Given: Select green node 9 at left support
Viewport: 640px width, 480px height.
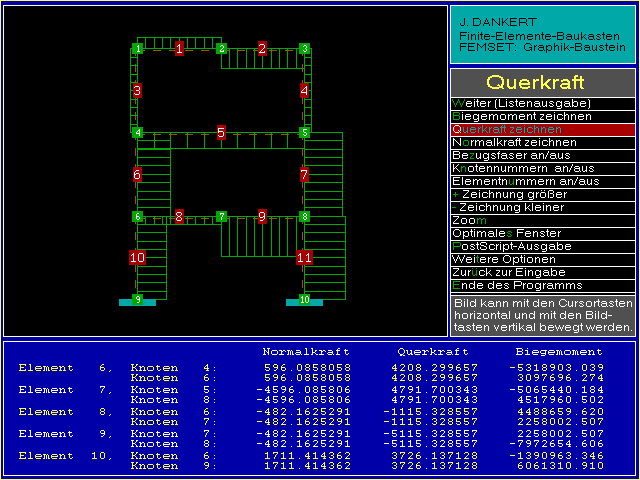Looking at the screenshot, I should pos(137,299).
